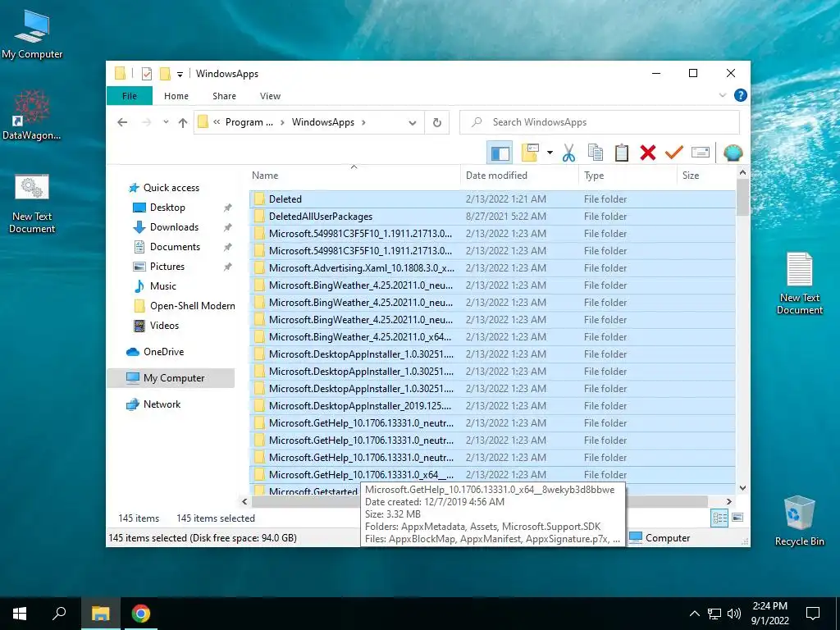Image resolution: width=840 pixels, height=630 pixels.
Task: Click horizontal scrollbar left arrow
Action: coord(244,501)
